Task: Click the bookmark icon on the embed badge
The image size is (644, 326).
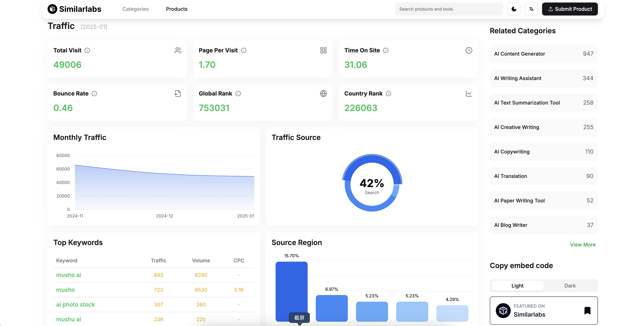Action: [587, 311]
